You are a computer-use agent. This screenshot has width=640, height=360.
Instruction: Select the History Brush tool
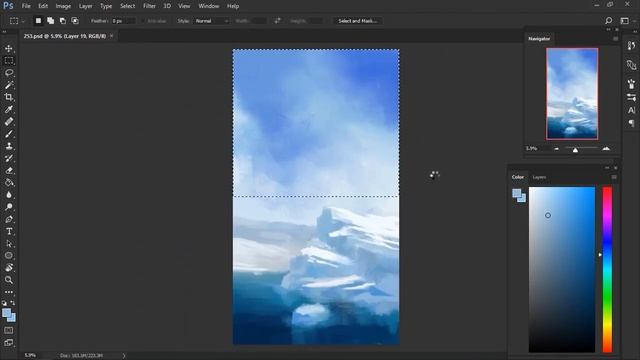coord(9,158)
